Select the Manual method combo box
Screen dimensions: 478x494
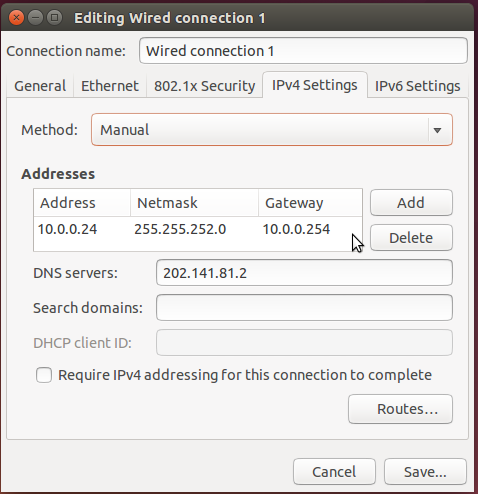(272, 130)
